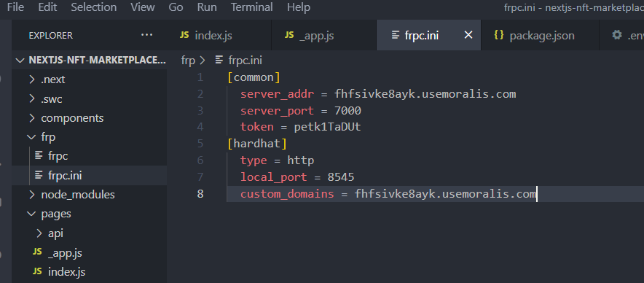
Task: Click the [hardhat] section header
Action: (256, 144)
